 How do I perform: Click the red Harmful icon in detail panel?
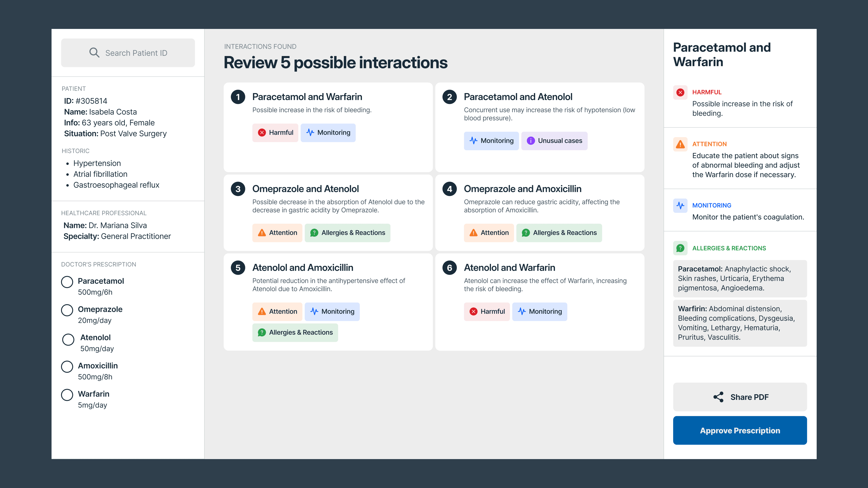(x=680, y=92)
